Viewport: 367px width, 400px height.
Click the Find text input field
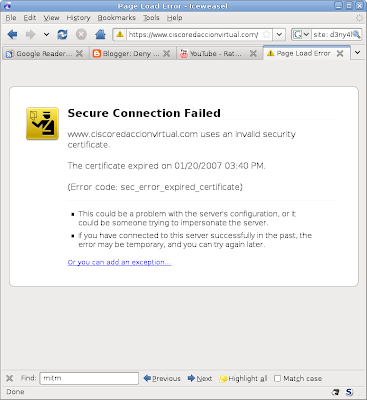pos(89,378)
